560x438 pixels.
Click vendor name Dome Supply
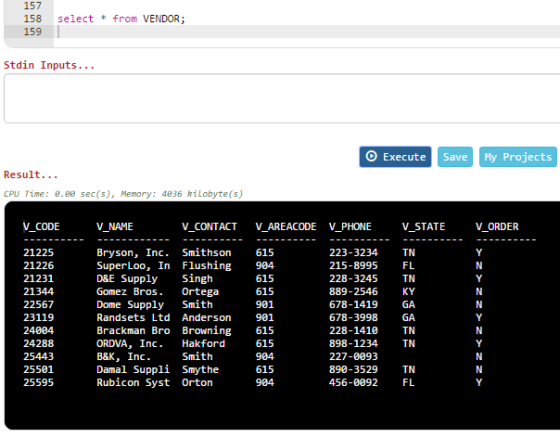[130, 304]
